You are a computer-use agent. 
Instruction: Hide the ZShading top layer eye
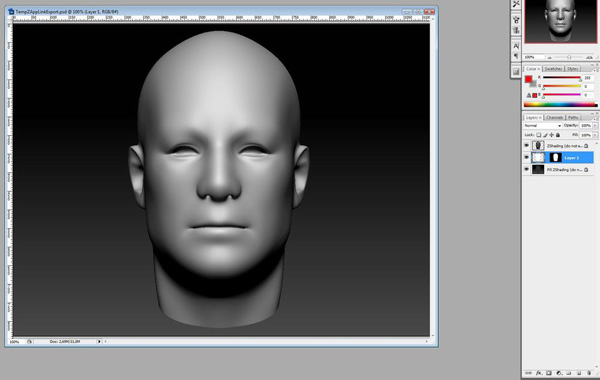527,145
